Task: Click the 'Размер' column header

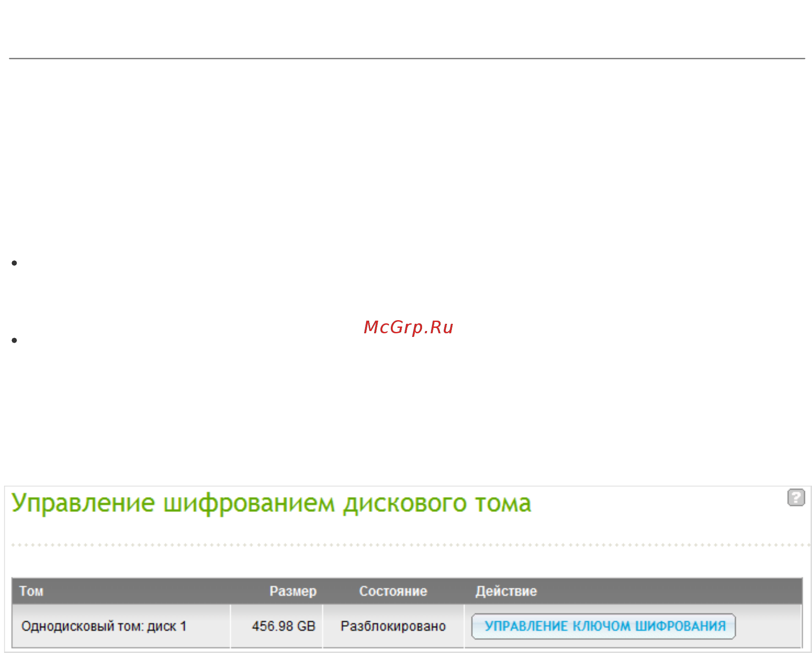Action: 293,591
